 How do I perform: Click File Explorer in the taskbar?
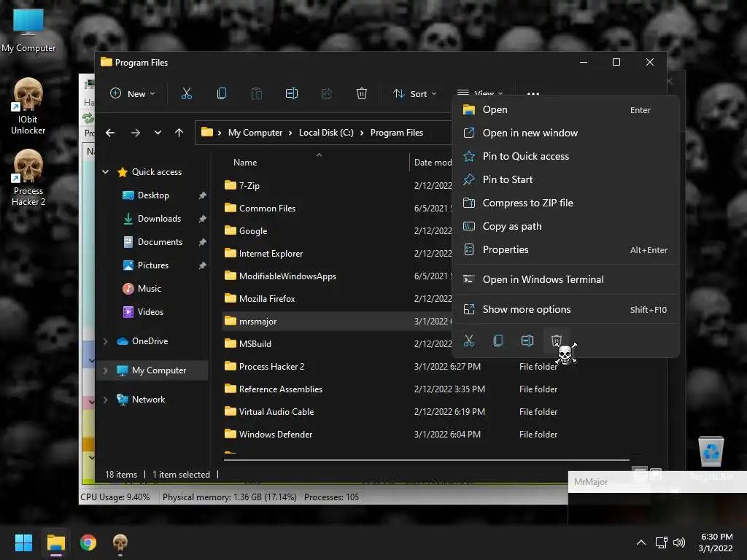(x=55, y=542)
